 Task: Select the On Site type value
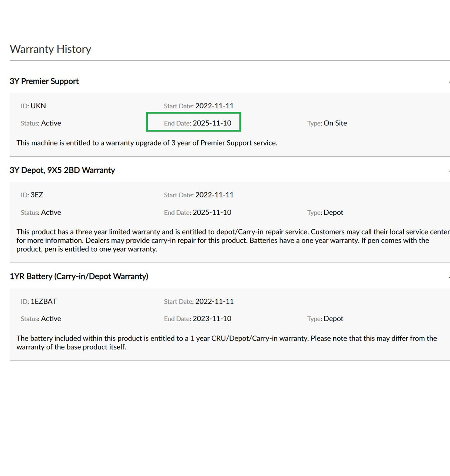point(335,123)
